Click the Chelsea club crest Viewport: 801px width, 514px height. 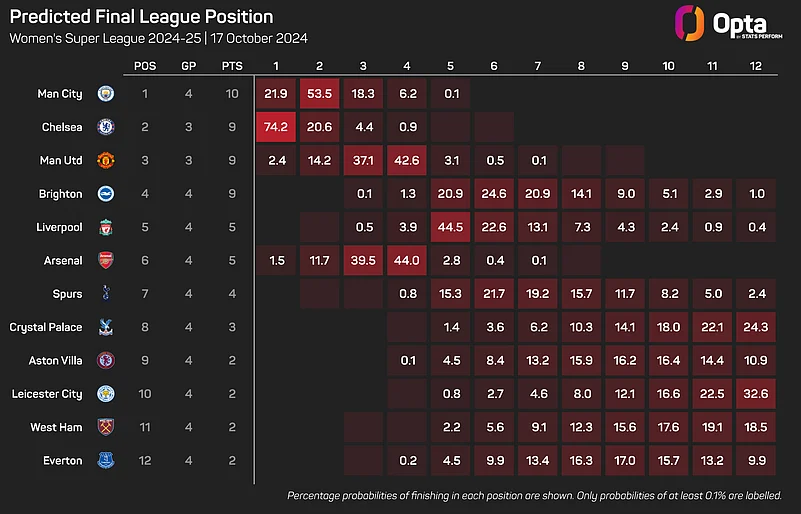click(106, 127)
